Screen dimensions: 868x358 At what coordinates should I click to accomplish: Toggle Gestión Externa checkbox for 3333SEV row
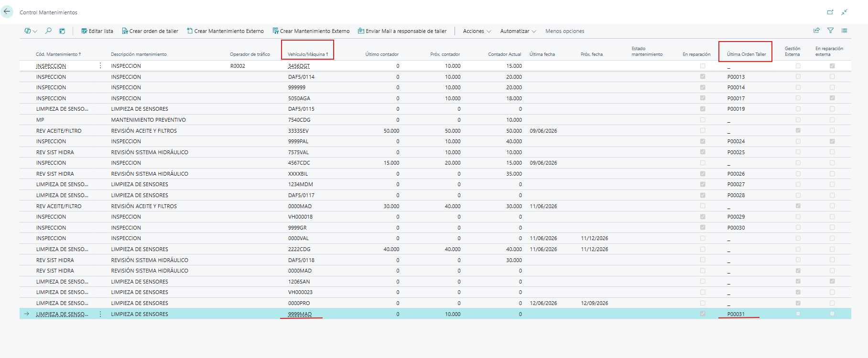coord(798,130)
